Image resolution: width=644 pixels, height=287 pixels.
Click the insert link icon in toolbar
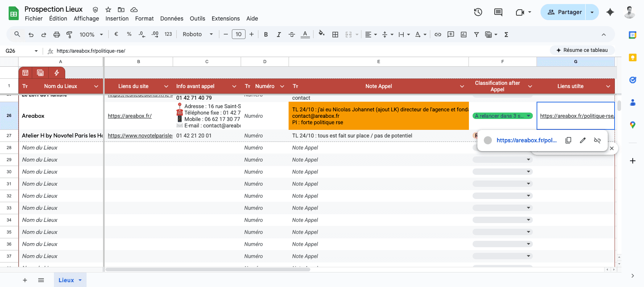(x=438, y=35)
